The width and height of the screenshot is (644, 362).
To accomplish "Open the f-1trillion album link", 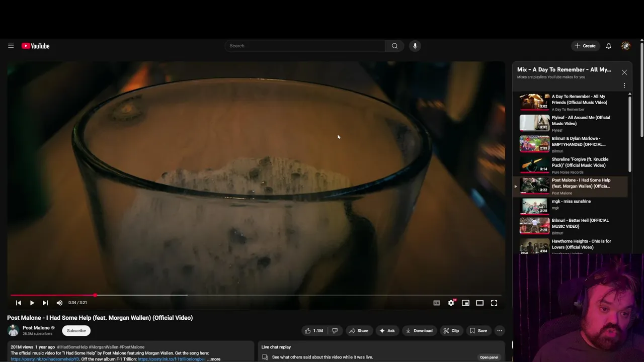I will click(171, 359).
